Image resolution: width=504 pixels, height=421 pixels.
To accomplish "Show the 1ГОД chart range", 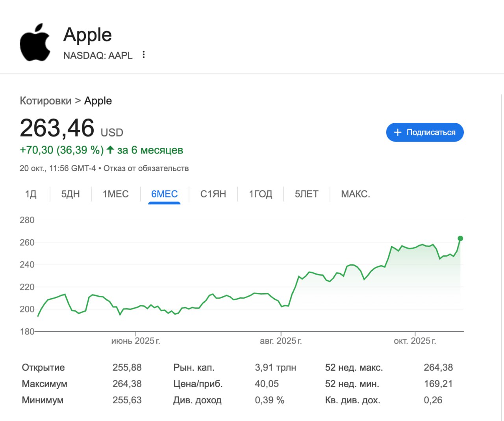I will click(261, 194).
